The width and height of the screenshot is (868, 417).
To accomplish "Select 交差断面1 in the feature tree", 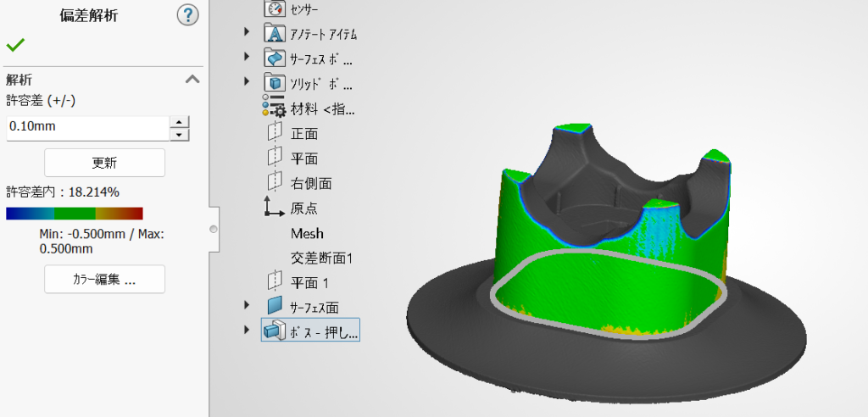I will [x=320, y=258].
